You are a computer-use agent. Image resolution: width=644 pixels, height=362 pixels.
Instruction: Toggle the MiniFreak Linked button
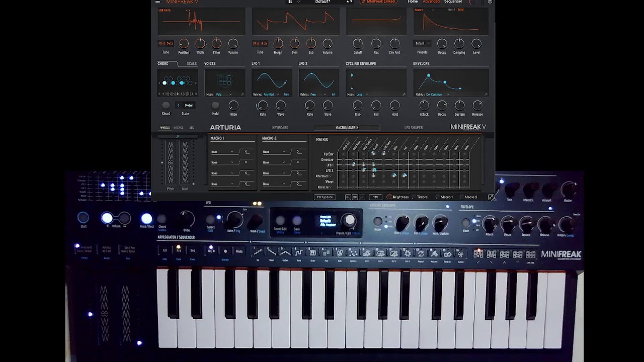click(x=378, y=2)
